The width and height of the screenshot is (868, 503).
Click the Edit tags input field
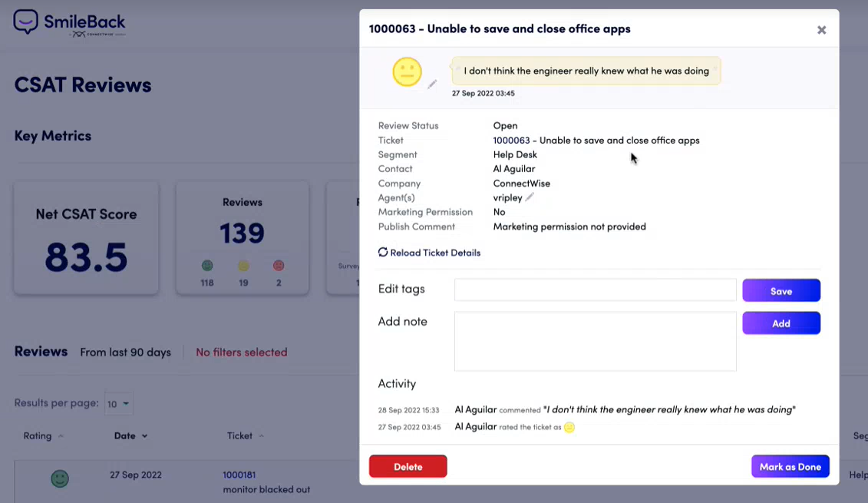click(x=595, y=290)
